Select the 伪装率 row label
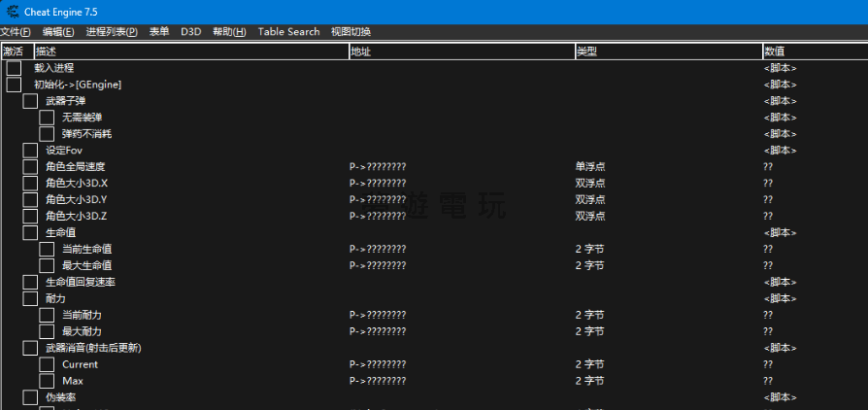This screenshot has width=868, height=410. pyautogui.click(x=61, y=397)
